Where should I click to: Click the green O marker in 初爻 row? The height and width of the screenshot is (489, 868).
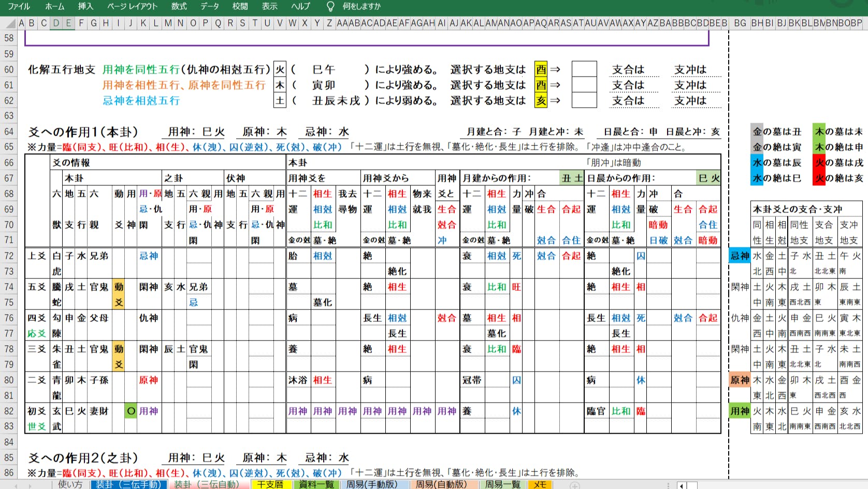pos(131,411)
